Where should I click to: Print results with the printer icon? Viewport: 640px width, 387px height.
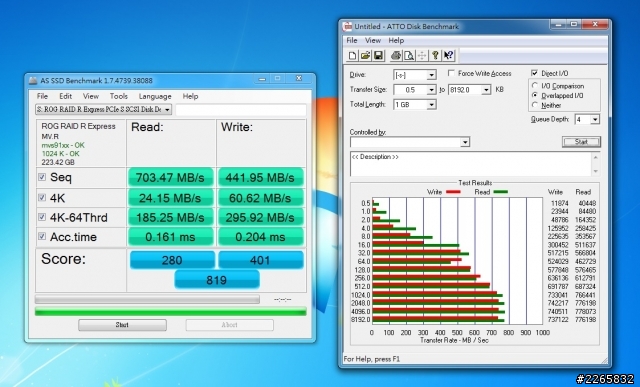[x=396, y=56]
